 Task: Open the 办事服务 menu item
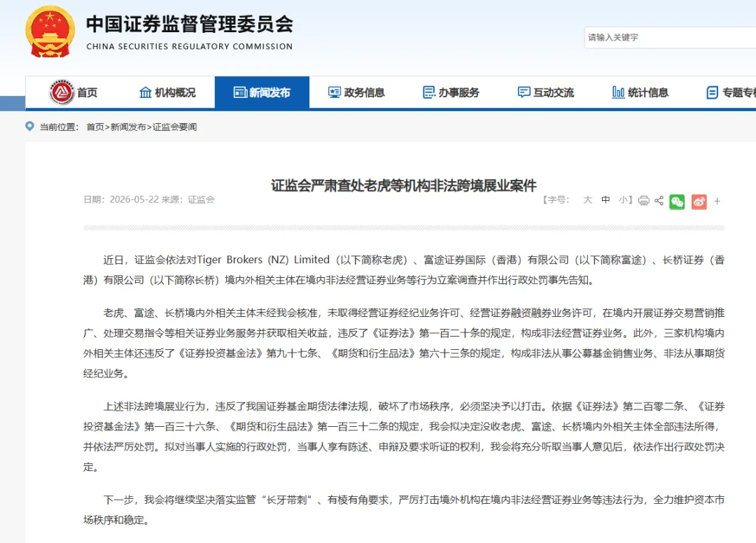click(x=451, y=92)
